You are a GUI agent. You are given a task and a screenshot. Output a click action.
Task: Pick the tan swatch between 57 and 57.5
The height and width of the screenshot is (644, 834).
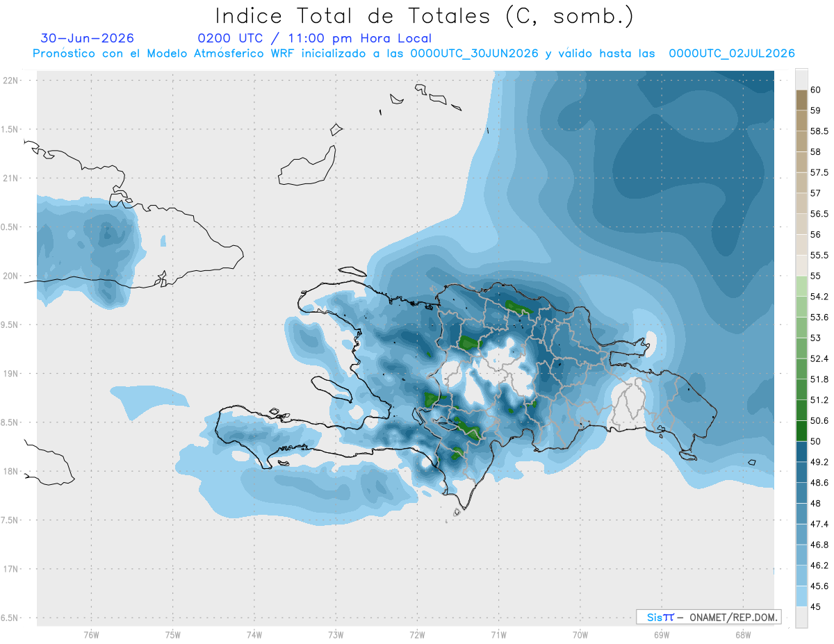pos(801,183)
